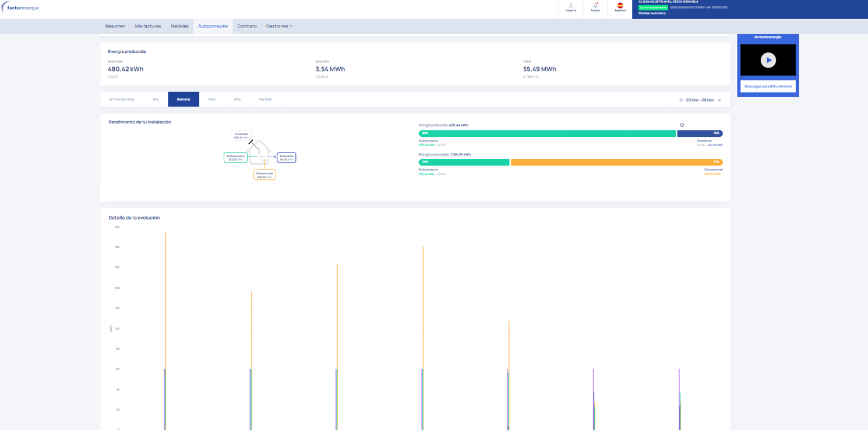Click the info icon above production bar
This screenshot has height=432, width=868.
coord(682,125)
